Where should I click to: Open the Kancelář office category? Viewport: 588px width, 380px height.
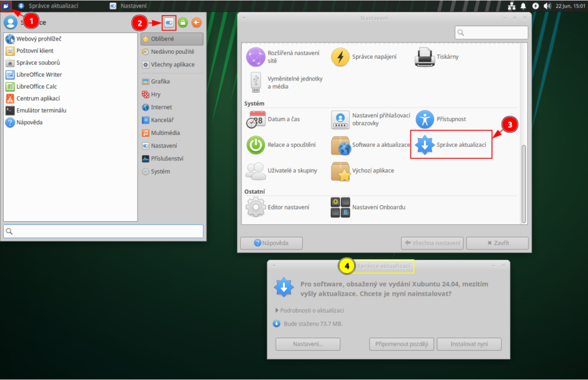point(172,120)
